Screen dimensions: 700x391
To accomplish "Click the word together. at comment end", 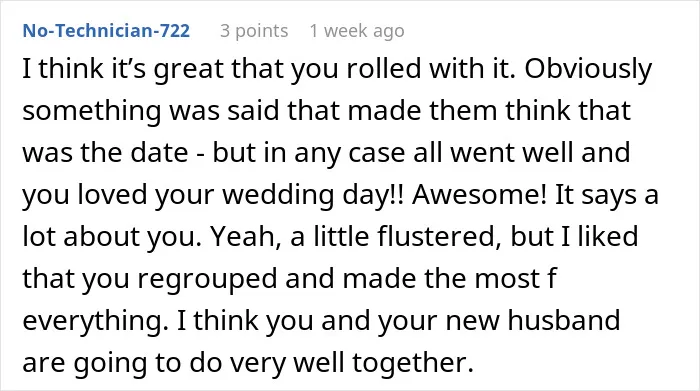I will (x=413, y=363).
